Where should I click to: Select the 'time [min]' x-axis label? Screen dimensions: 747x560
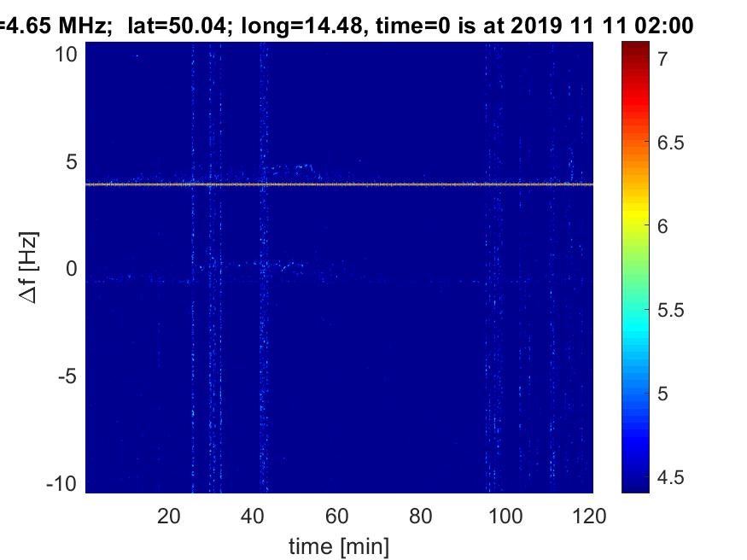pos(339,545)
